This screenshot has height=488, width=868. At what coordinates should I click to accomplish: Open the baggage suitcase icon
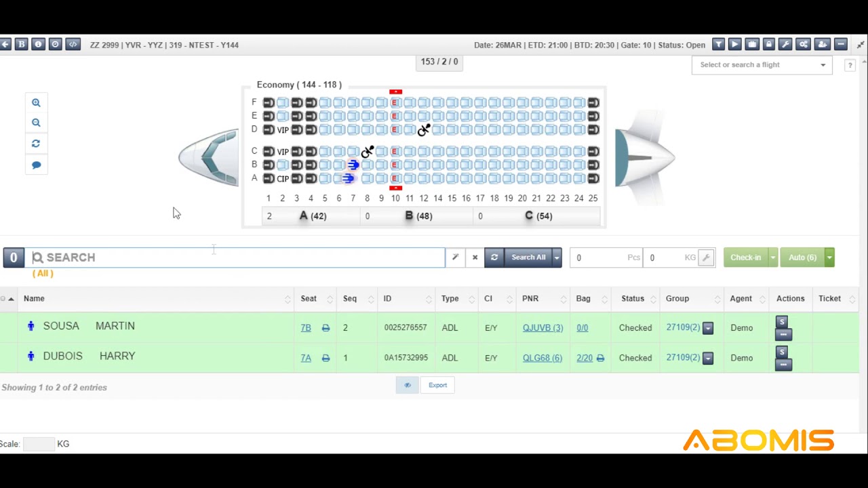pyautogui.click(x=751, y=45)
